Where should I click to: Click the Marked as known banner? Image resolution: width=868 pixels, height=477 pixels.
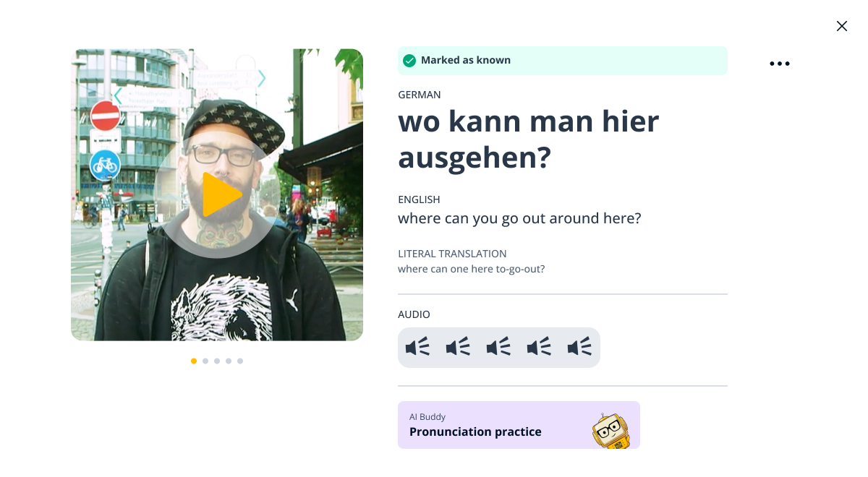coord(563,61)
